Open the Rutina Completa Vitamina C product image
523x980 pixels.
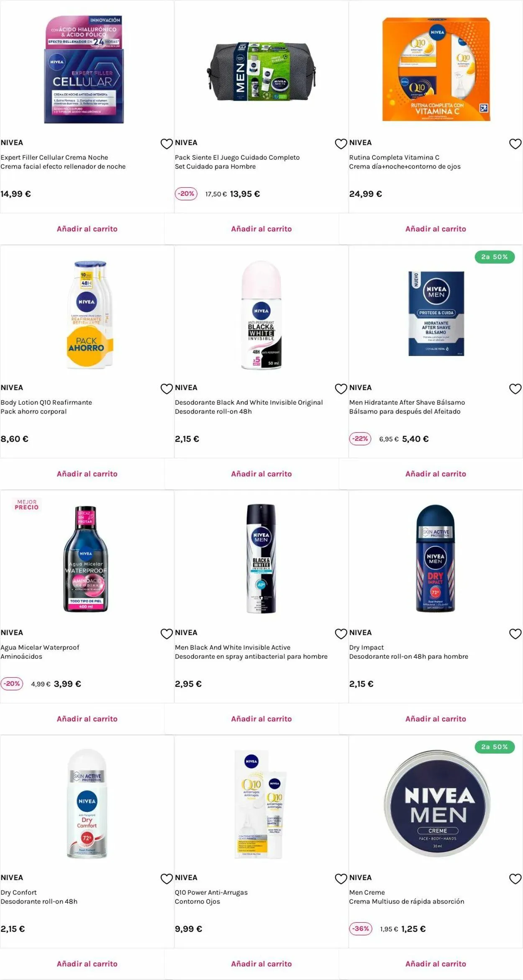(x=436, y=69)
